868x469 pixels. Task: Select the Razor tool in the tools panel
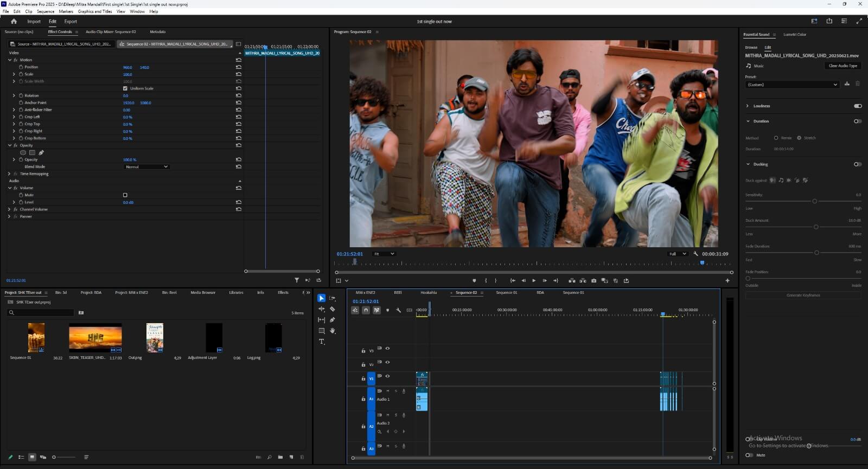[333, 309]
